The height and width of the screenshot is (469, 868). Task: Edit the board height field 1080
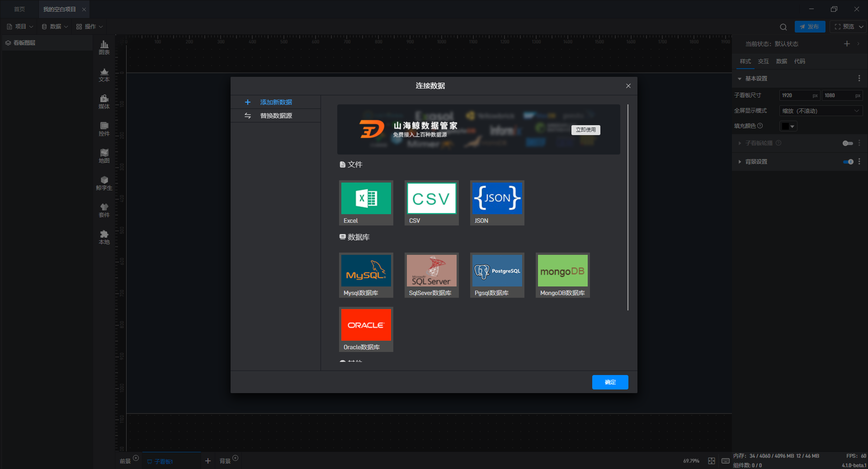pos(842,95)
